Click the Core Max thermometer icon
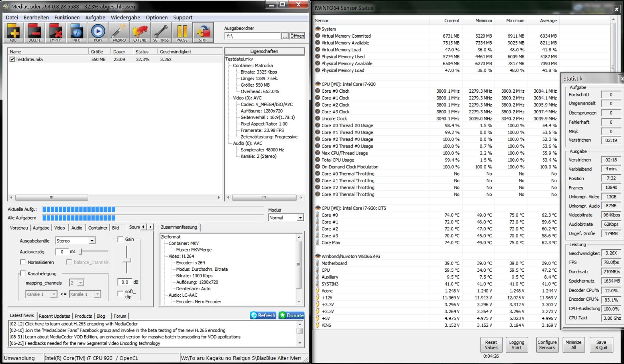This screenshot has width=624, height=364. 317,242
